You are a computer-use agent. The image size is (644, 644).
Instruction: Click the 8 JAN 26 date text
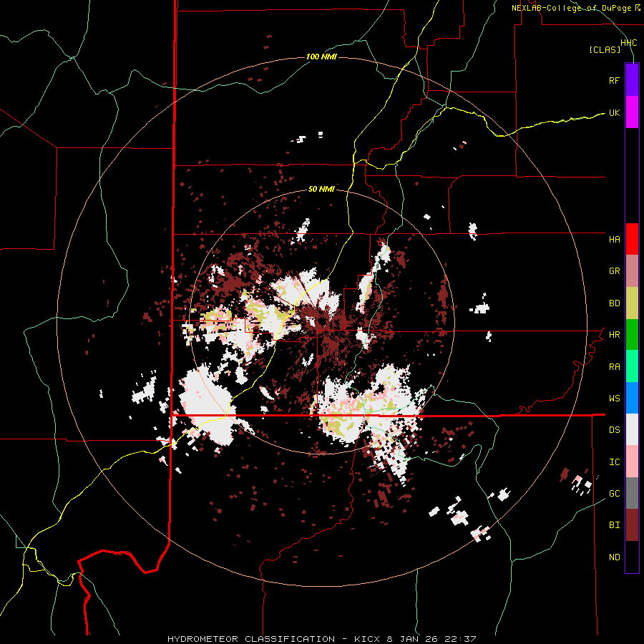(412, 639)
